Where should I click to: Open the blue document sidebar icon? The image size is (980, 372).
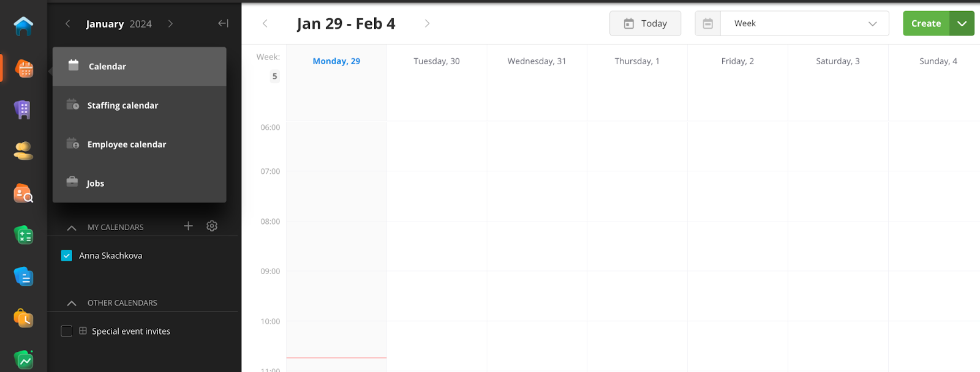pyautogui.click(x=23, y=277)
